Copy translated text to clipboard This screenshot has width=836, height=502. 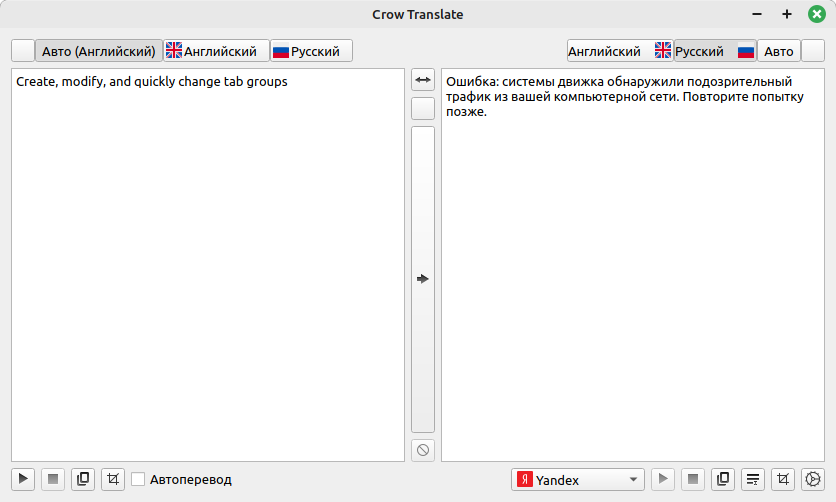click(x=723, y=480)
